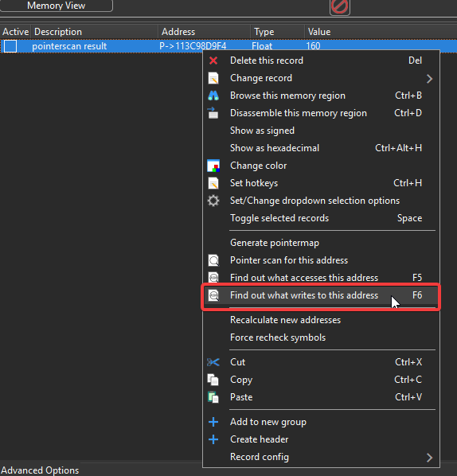Toggle the Active checkbox for pointerscan result
This screenshot has height=476, width=457.
pyautogui.click(x=10, y=46)
